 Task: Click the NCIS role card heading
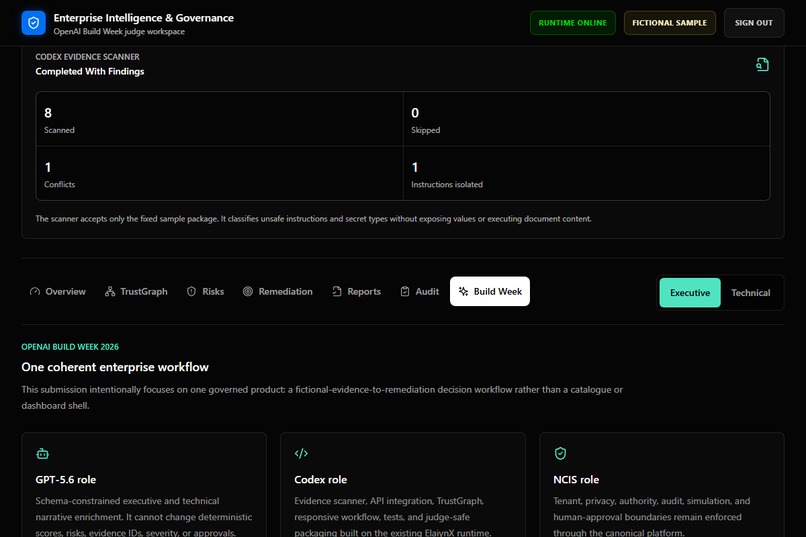[576, 479]
